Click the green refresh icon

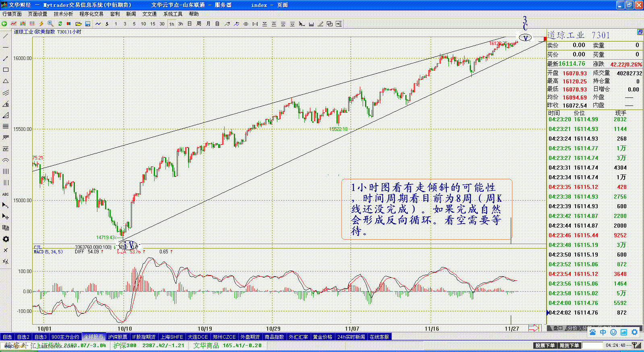[60, 24]
